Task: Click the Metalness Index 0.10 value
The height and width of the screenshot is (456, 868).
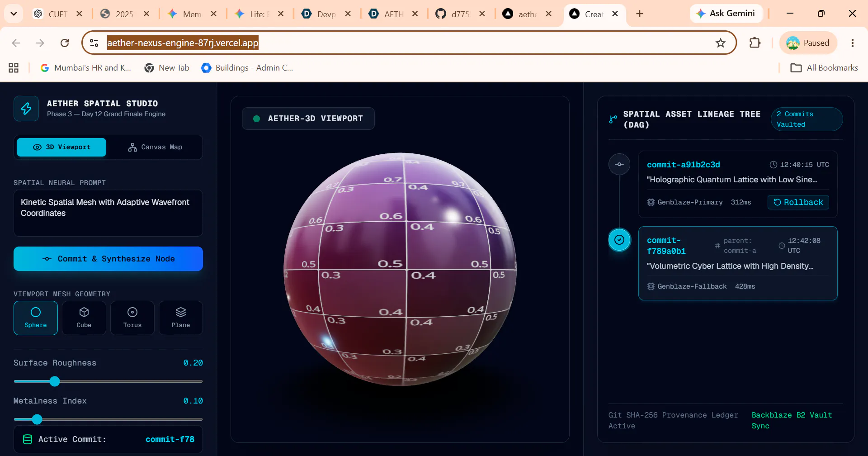Action: 193,401
